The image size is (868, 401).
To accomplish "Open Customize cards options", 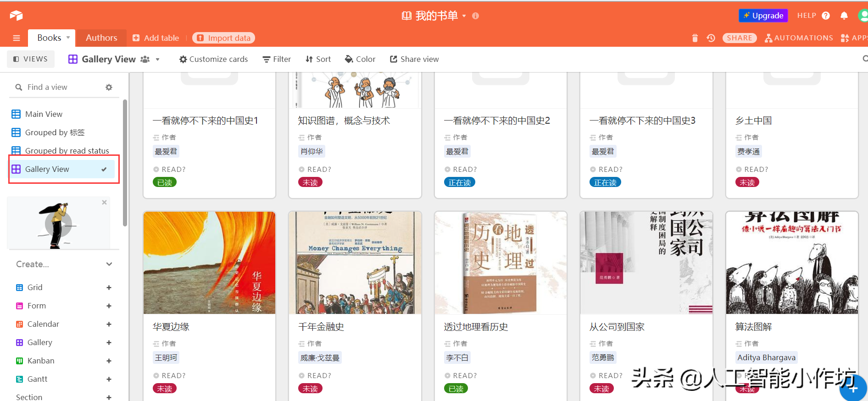I will click(x=213, y=59).
